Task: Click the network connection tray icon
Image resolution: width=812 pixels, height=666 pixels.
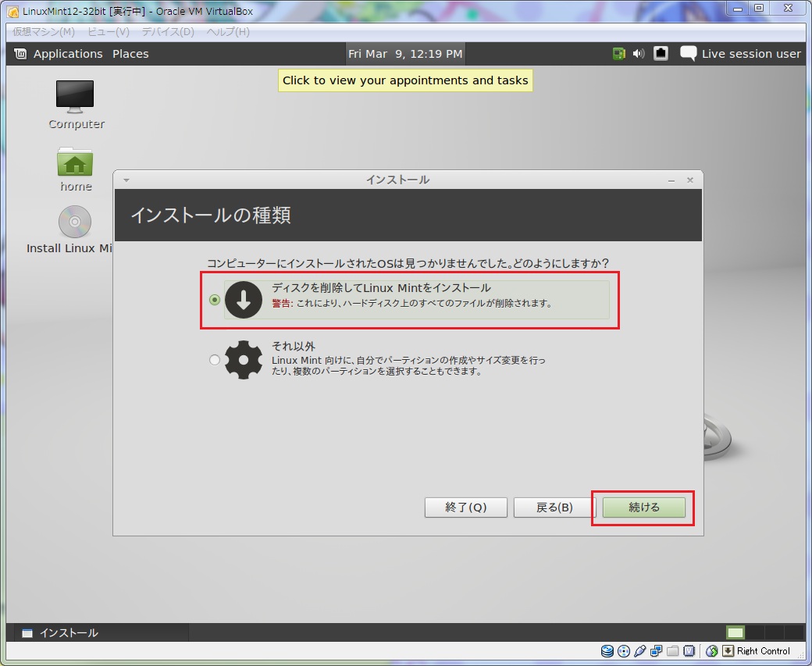Action: [661, 53]
